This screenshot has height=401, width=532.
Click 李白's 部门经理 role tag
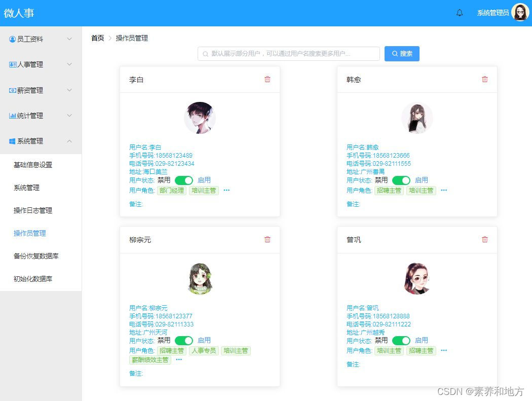(x=172, y=191)
